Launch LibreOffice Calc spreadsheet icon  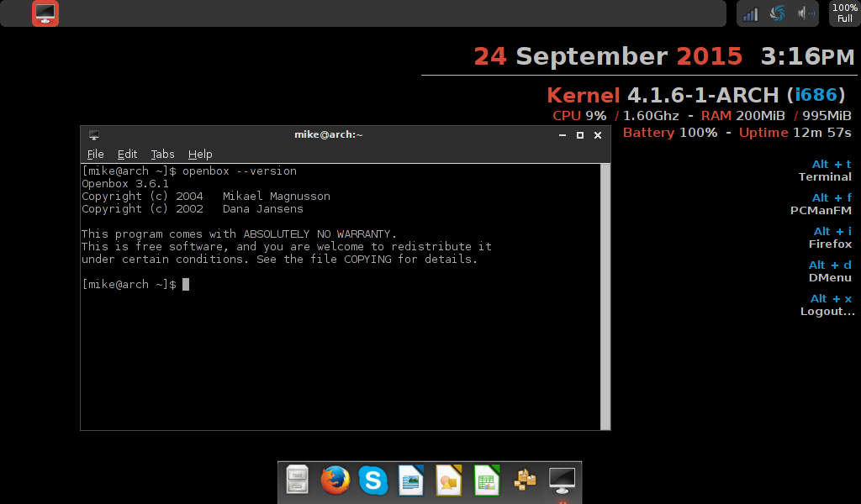pyautogui.click(x=487, y=480)
